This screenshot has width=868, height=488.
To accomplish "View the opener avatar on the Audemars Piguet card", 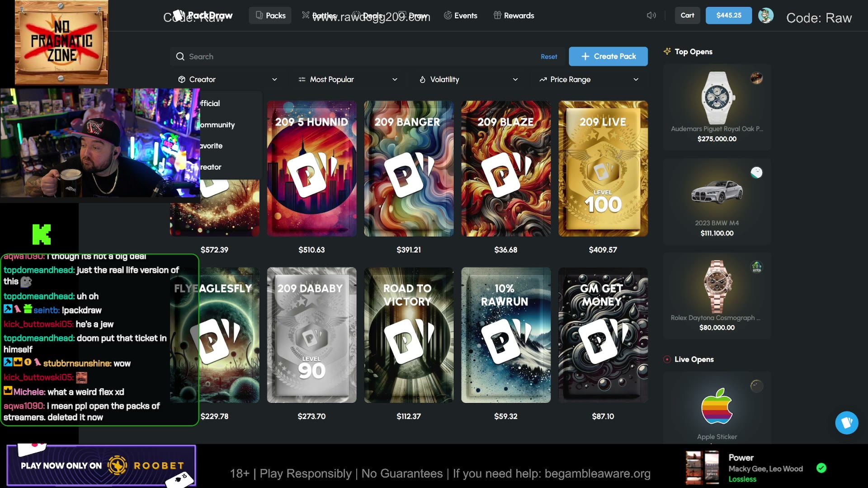I will (756, 78).
